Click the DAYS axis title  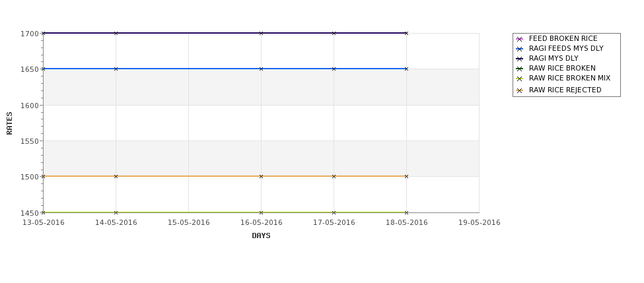261,236
